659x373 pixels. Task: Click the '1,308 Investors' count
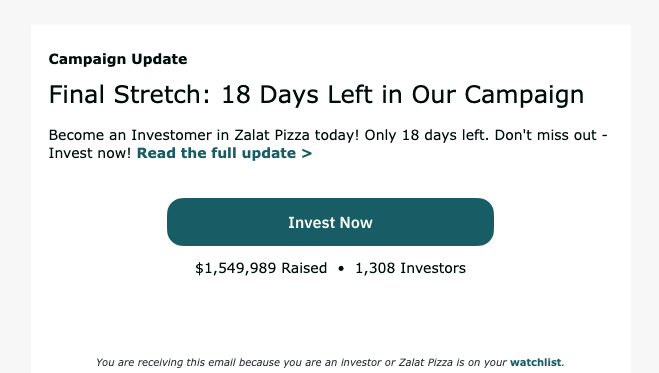click(411, 268)
